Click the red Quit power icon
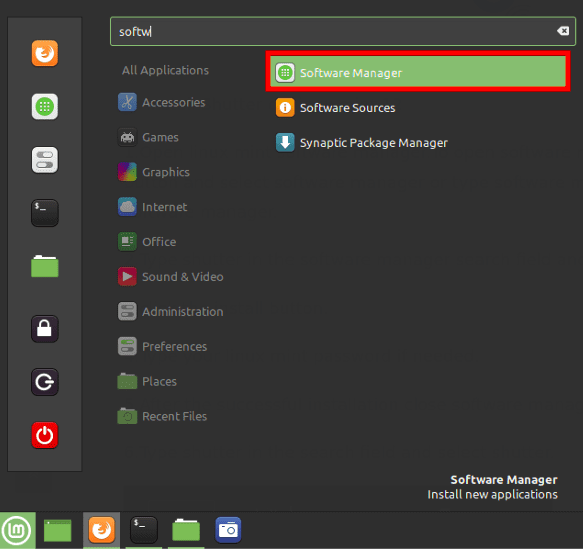 point(45,435)
